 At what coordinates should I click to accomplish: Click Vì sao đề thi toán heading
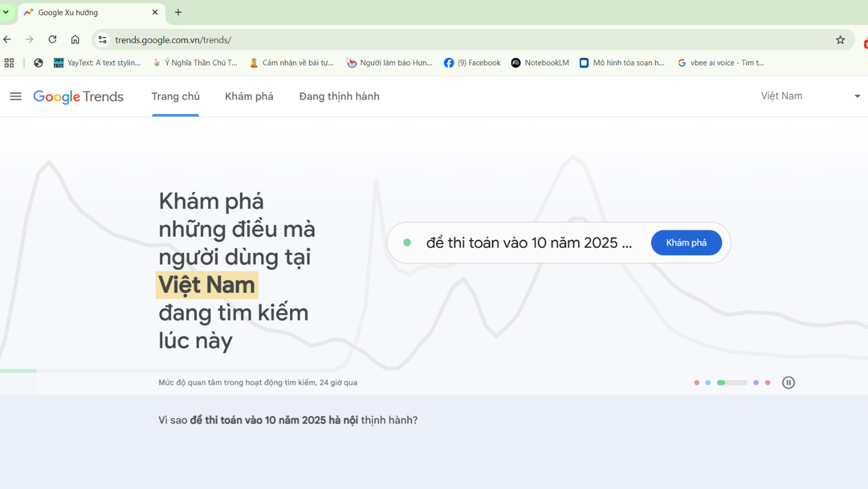tap(288, 420)
